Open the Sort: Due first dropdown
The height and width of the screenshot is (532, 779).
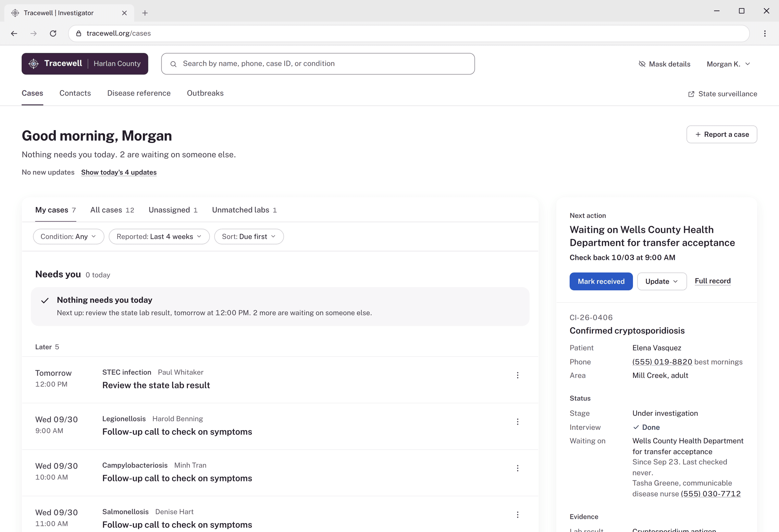[x=249, y=236]
